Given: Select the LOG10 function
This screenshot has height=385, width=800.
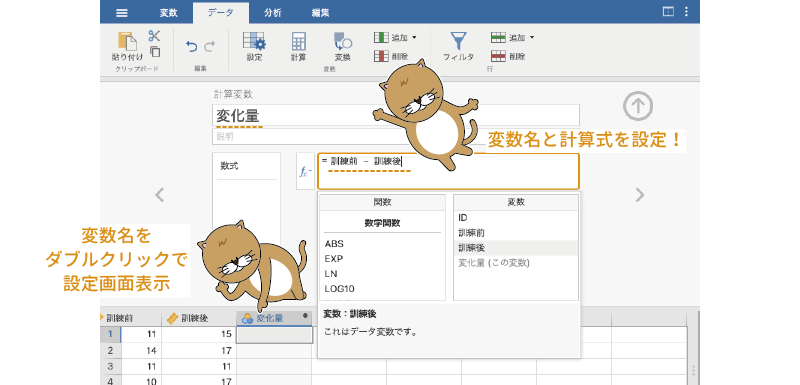Looking at the screenshot, I should pos(339,289).
